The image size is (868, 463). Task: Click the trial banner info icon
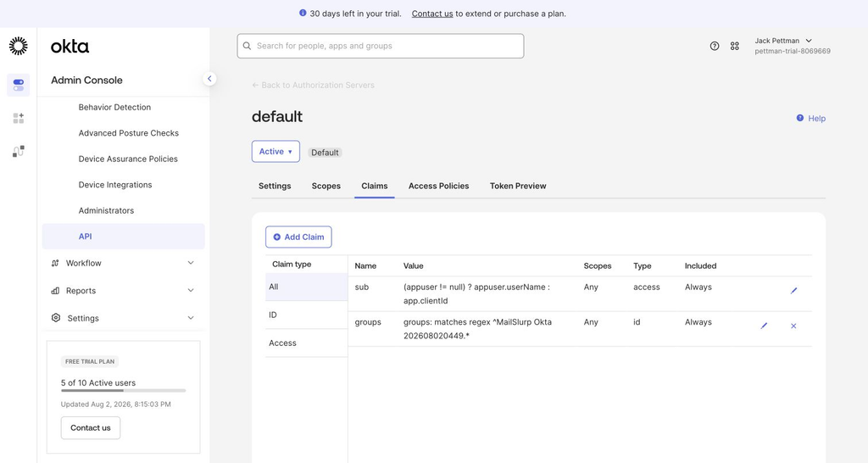point(303,13)
